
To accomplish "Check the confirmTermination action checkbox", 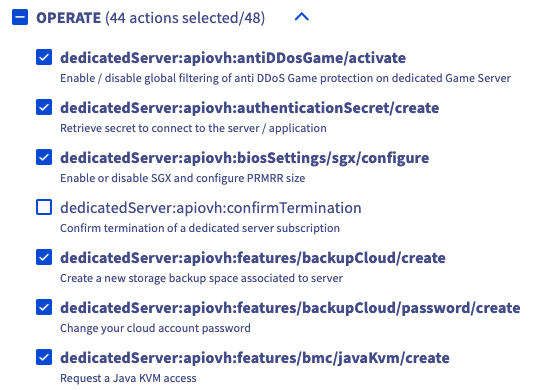I will pyautogui.click(x=44, y=207).
